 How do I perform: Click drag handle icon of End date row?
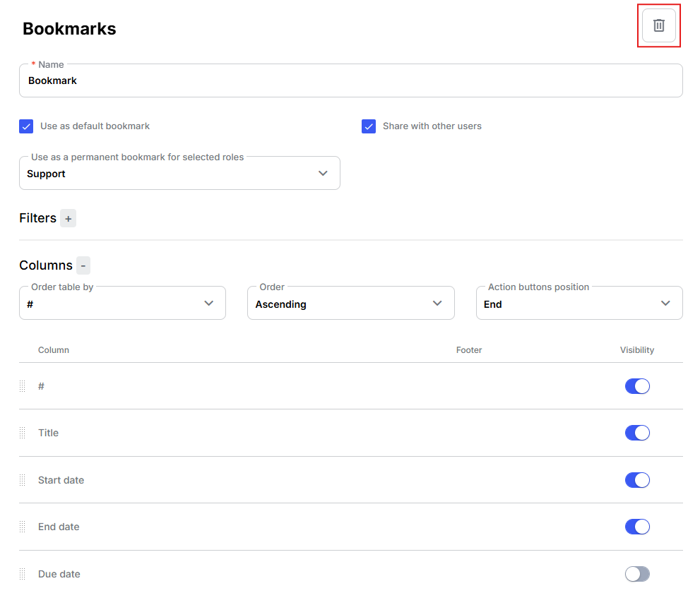pos(23,527)
